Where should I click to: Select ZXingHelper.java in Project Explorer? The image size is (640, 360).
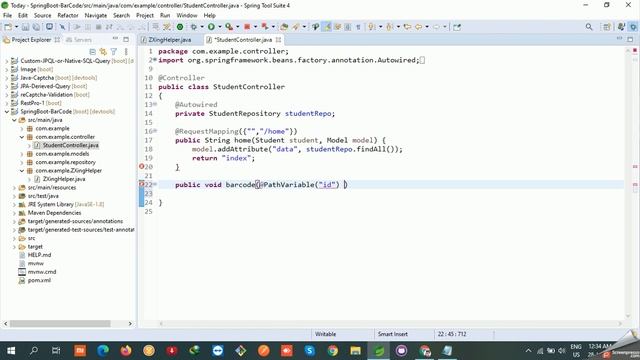tap(64, 179)
